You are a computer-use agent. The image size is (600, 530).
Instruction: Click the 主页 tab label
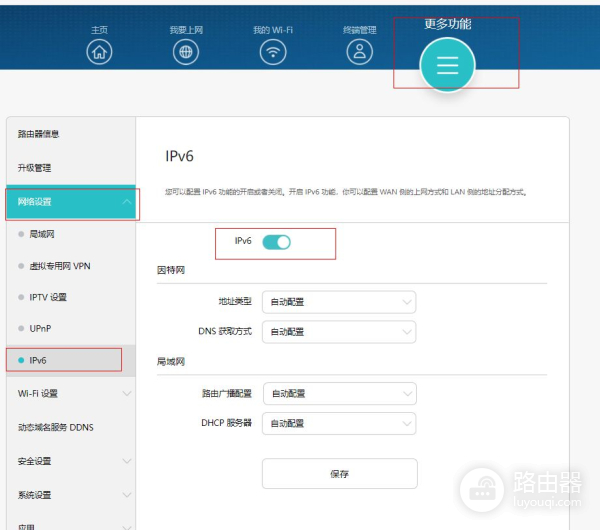click(x=99, y=30)
